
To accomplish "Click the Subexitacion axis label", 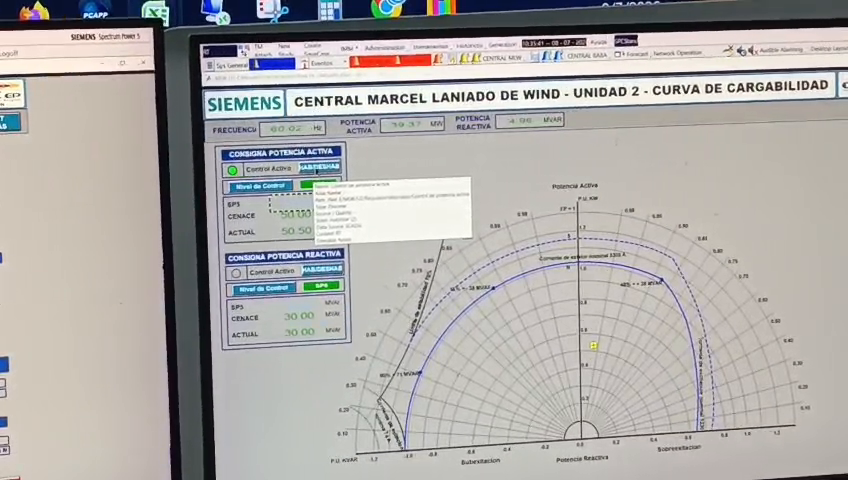I will tap(480, 461).
